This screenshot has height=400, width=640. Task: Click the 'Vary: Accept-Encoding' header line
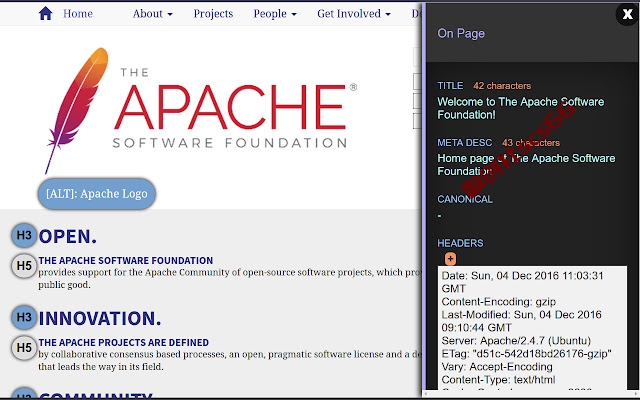497,367
